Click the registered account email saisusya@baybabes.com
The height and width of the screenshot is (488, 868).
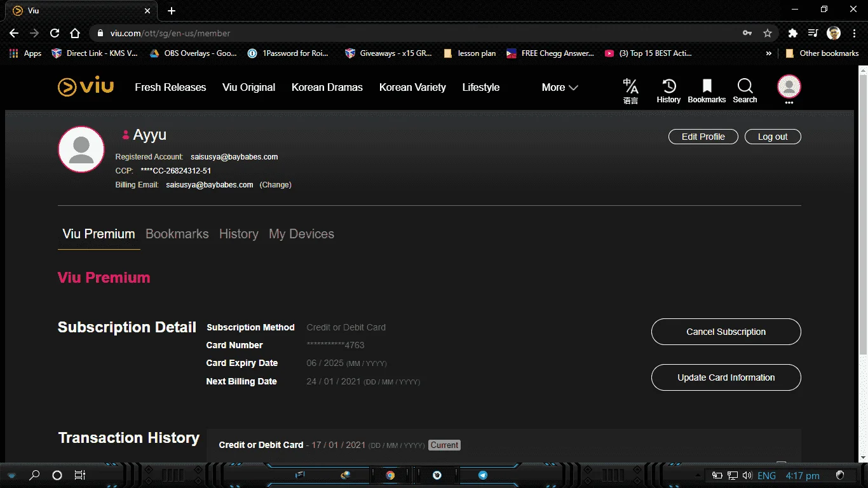pos(234,156)
